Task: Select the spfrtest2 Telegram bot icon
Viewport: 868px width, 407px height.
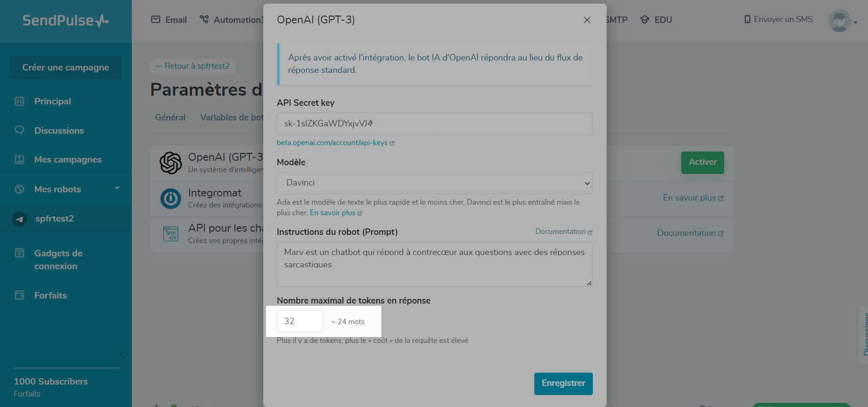Action: click(19, 219)
